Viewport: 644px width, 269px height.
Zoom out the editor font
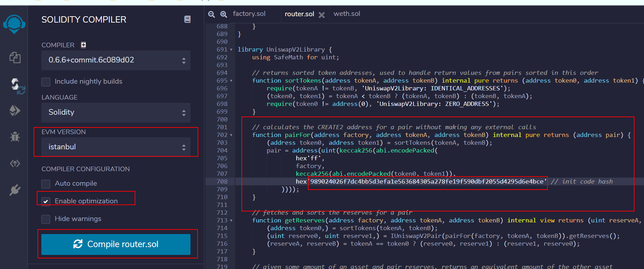tap(211, 14)
